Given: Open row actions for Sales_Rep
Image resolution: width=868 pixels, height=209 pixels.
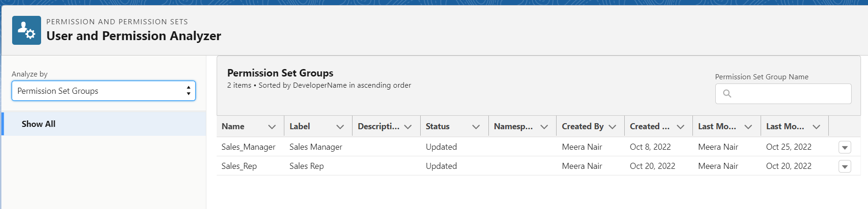Looking at the screenshot, I should 845,167.
